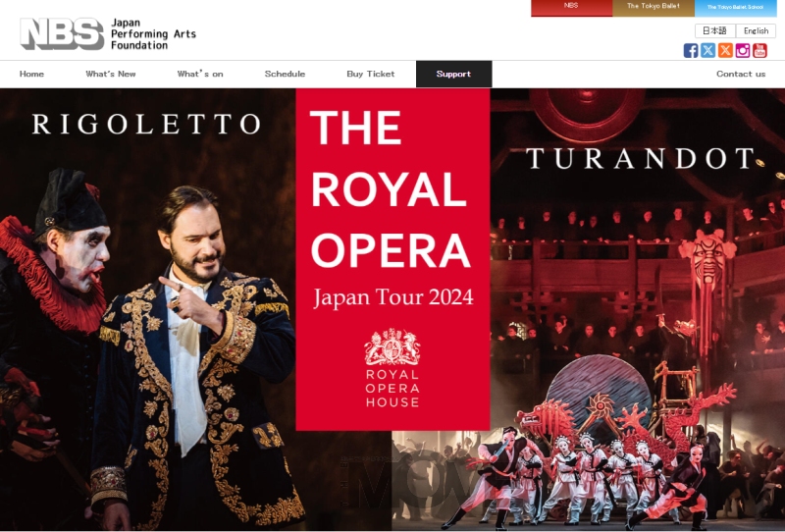Switch to The Tokyo Ballet tab

(654, 8)
